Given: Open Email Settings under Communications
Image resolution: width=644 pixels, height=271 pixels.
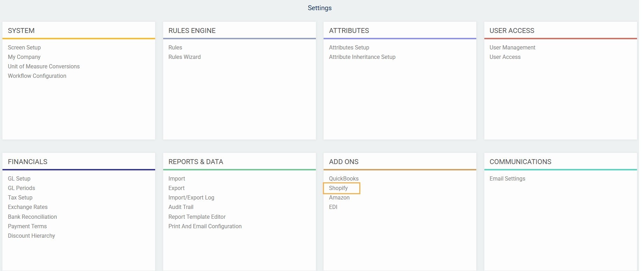Looking at the screenshot, I should point(507,178).
